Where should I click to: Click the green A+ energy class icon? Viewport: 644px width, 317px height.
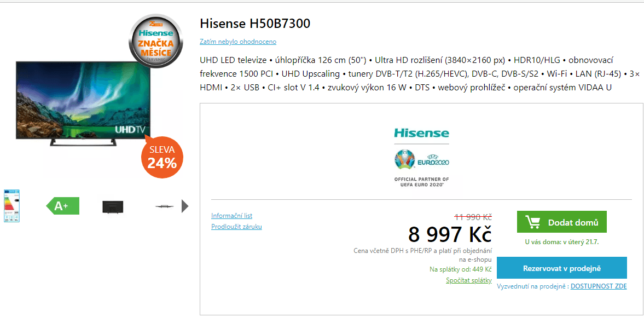click(x=62, y=206)
